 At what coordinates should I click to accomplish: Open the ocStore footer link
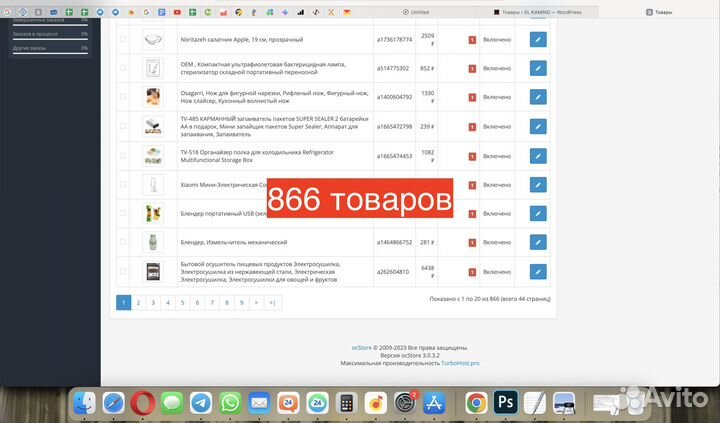(361, 348)
